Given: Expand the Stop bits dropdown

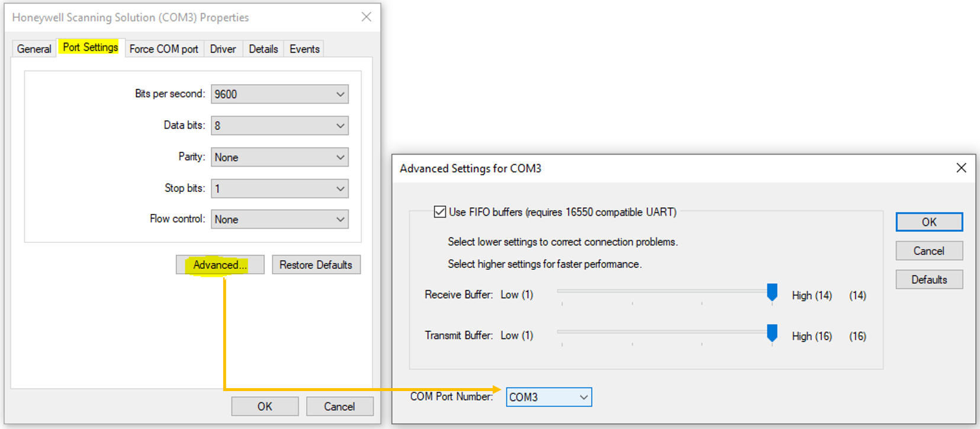Looking at the screenshot, I should coord(279,188).
